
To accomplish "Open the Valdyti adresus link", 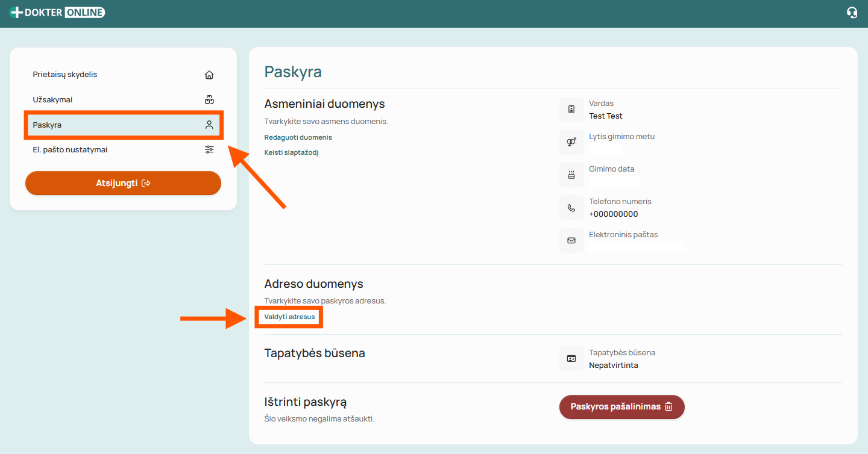I will (289, 317).
